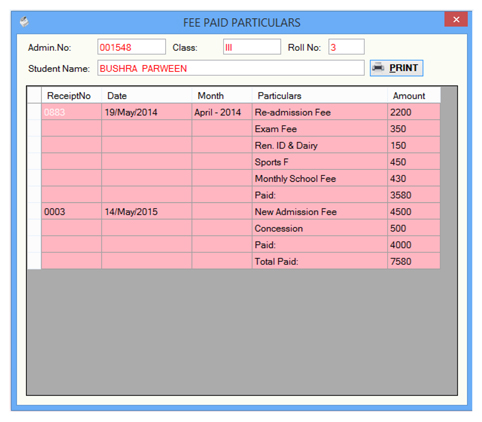Click the Re-admission Fee cell
The height and width of the screenshot is (422, 482).
coord(320,112)
